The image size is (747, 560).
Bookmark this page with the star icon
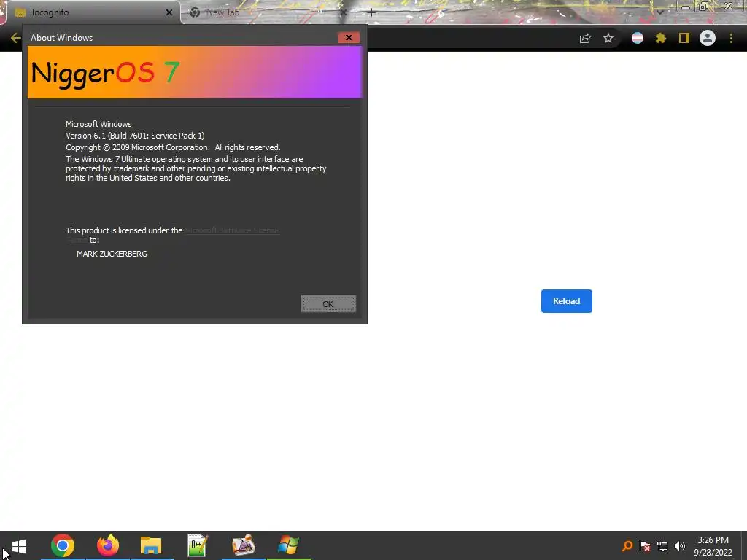608,38
